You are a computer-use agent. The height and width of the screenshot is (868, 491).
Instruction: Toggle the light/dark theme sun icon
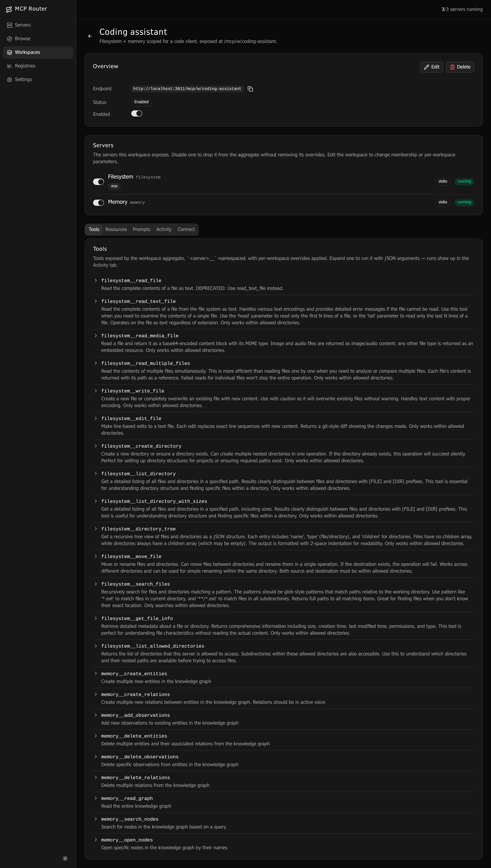tap(65, 858)
